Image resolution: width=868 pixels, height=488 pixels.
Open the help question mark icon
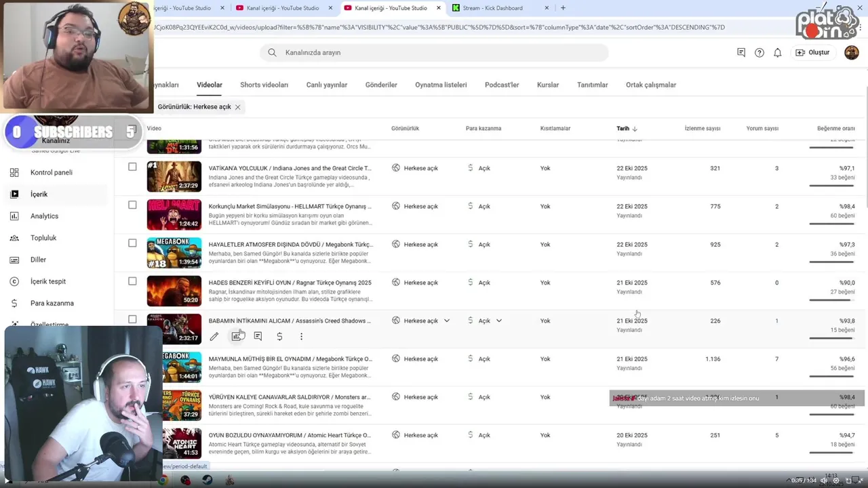click(759, 52)
